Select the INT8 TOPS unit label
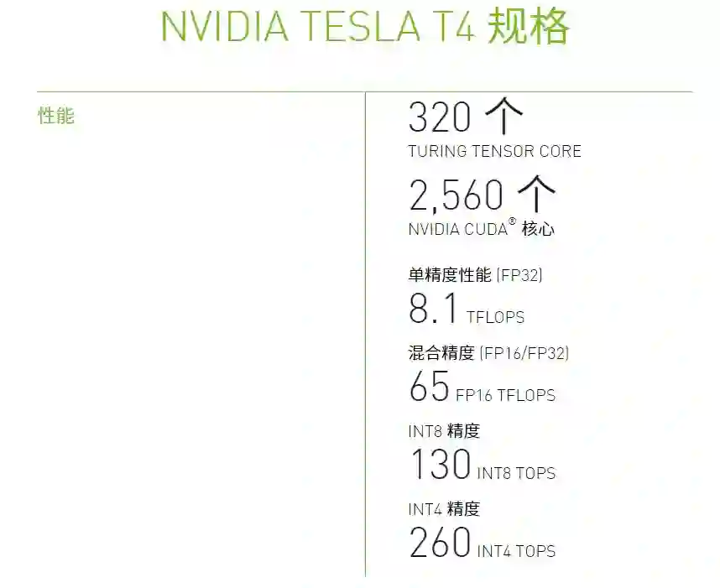 [x=516, y=473]
